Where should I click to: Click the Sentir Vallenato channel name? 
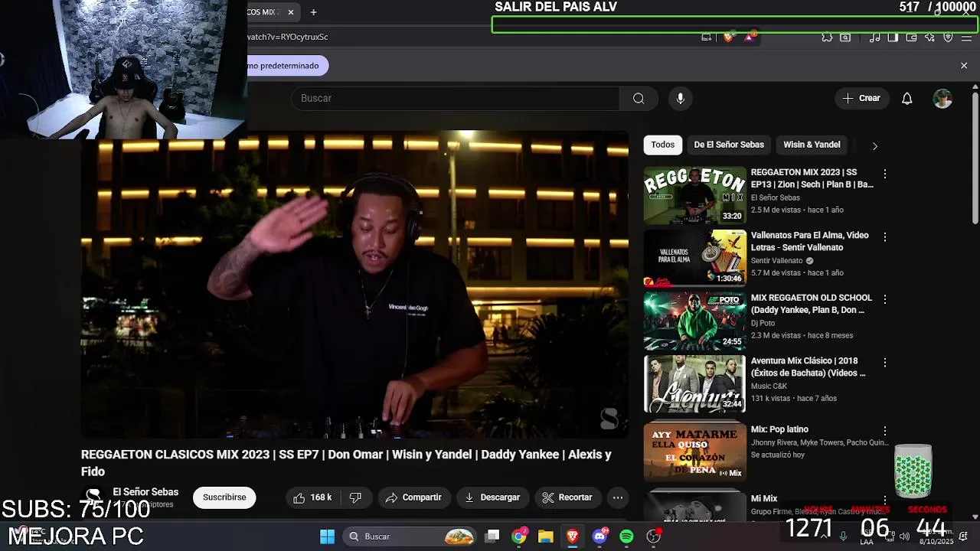tap(776, 260)
